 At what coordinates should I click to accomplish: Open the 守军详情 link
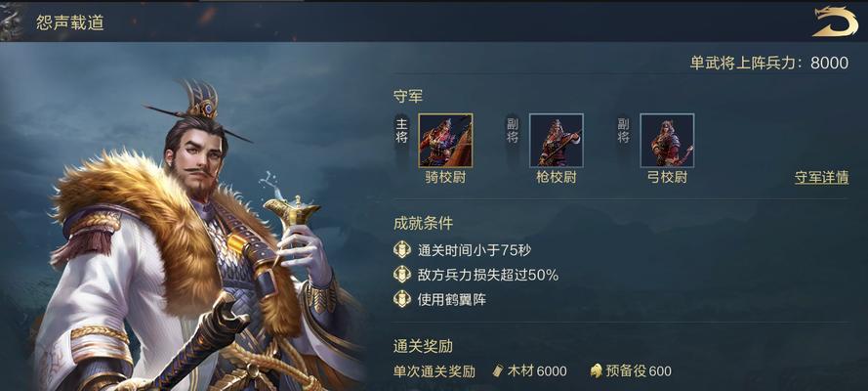click(821, 177)
